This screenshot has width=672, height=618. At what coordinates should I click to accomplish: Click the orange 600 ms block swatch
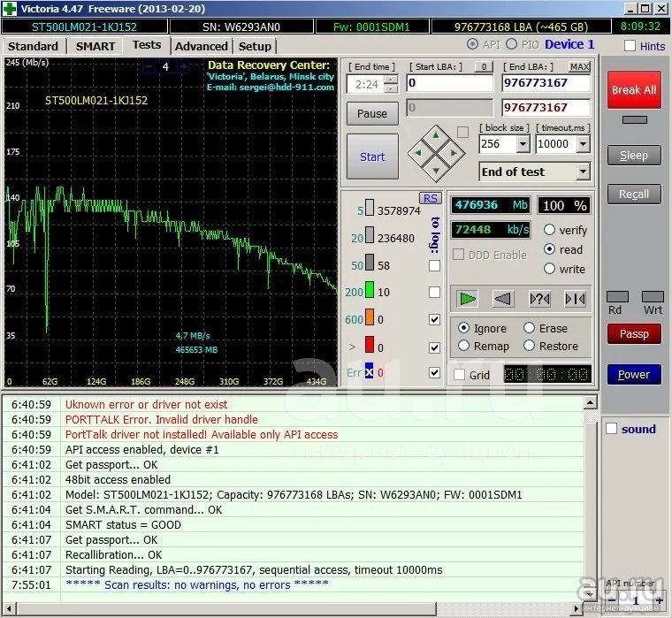click(x=369, y=317)
